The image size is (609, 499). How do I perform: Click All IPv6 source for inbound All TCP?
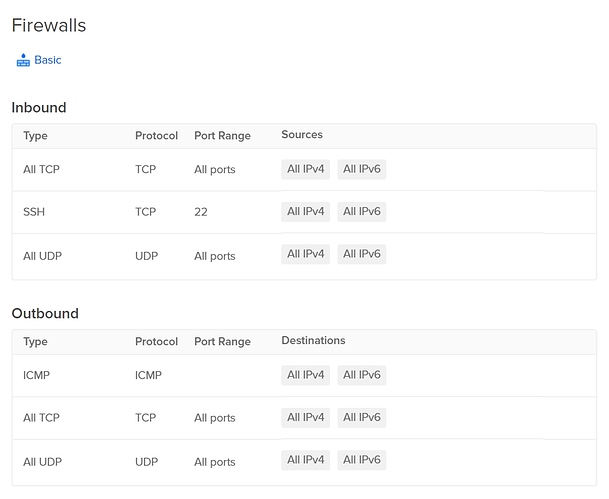pos(362,169)
